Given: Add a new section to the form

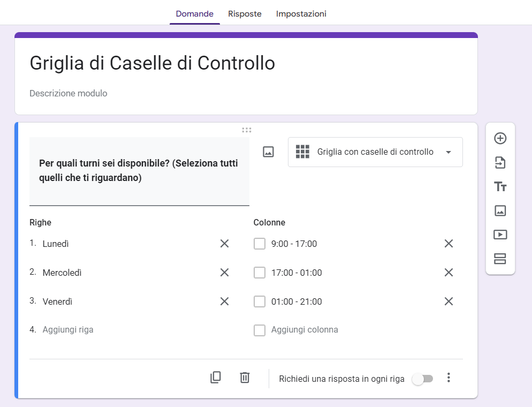Looking at the screenshot, I should [x=500, y=259].
